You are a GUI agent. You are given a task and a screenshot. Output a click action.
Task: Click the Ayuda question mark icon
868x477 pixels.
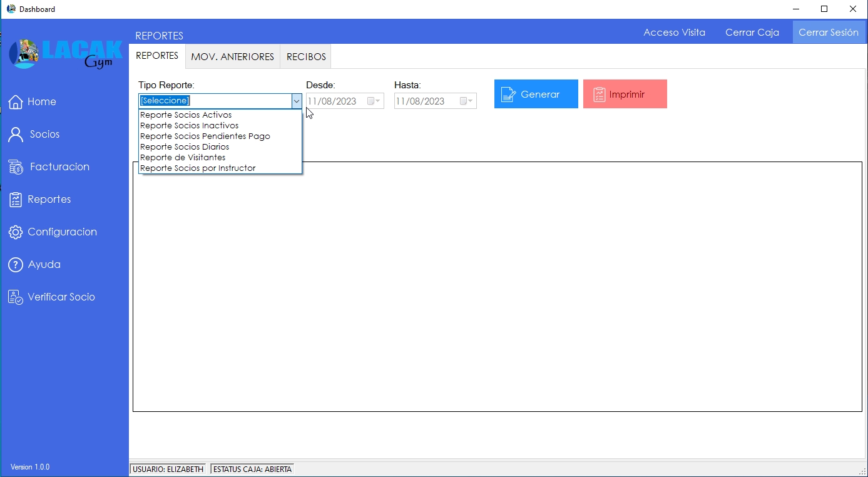click(16, 265)
